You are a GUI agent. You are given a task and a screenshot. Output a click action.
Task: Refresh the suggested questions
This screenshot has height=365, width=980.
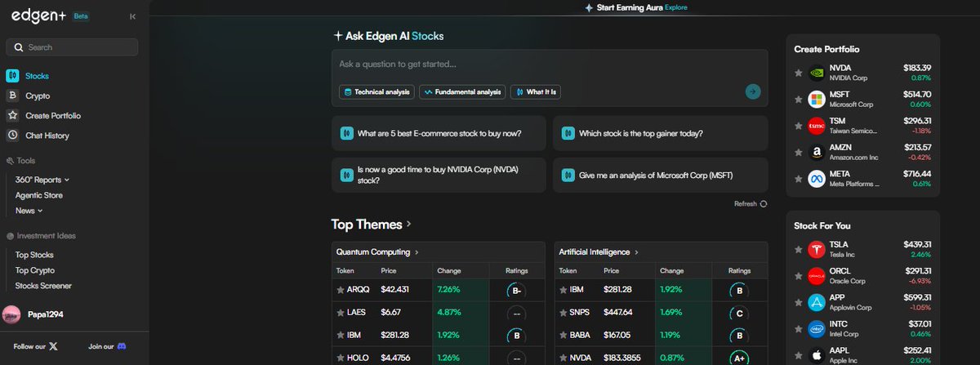[x=751, y=203]
